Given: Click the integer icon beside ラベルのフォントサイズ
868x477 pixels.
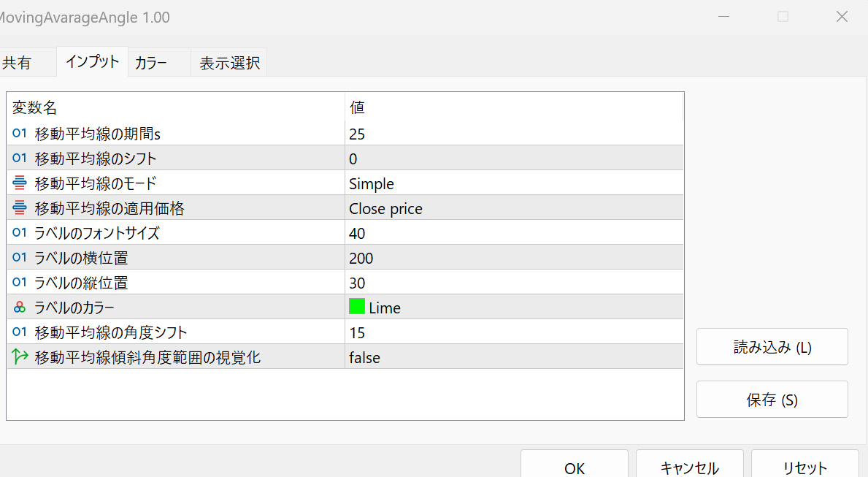Looking at the screenshot, I should 20,233.
